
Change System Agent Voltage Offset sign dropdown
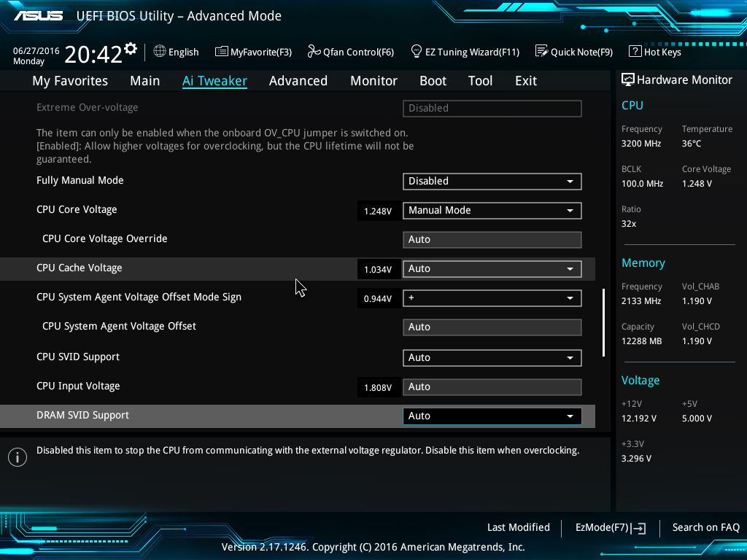(x=492, y=297)
